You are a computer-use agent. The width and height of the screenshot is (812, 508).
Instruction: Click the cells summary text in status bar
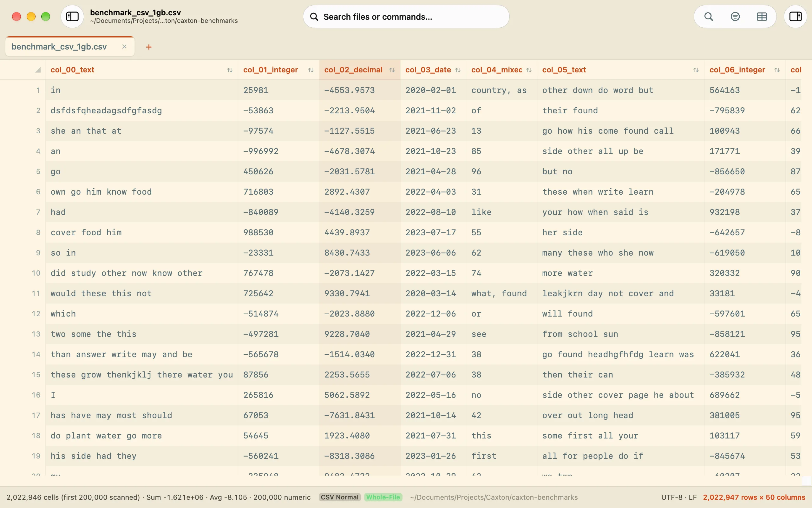158,497
